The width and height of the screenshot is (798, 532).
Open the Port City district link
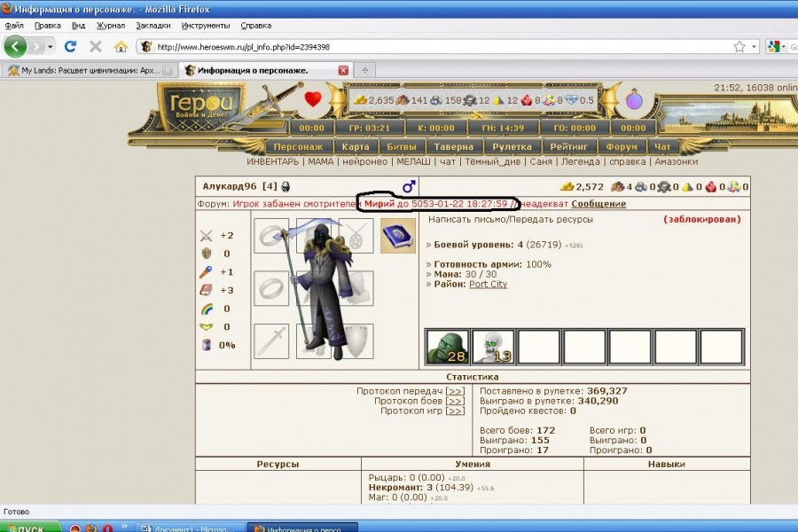coord(488,284)
